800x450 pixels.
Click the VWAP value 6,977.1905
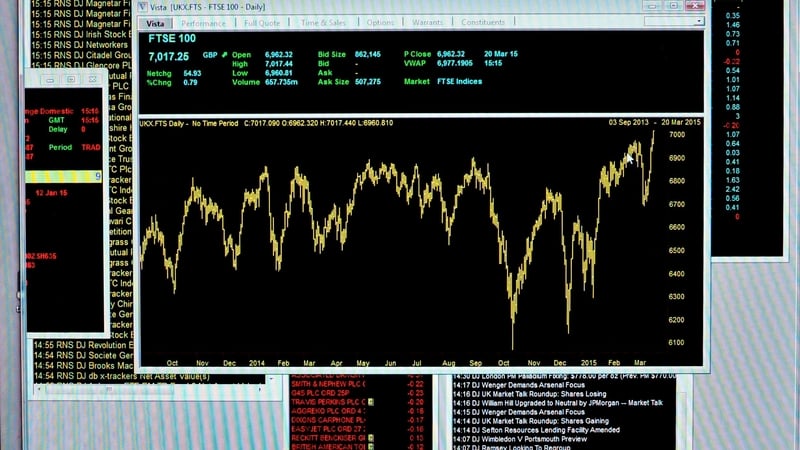(x=455, y=63)
